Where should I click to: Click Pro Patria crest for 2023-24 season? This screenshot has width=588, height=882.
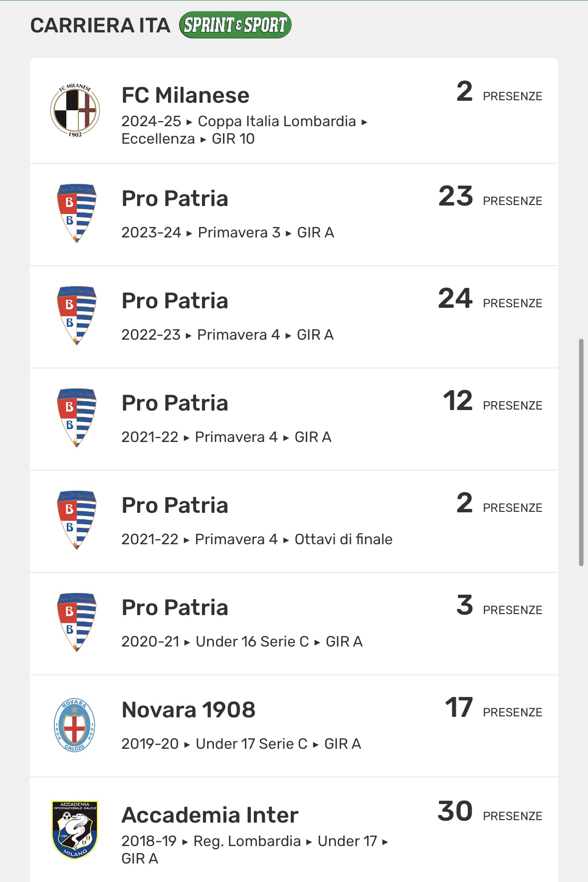pos(76,214)
